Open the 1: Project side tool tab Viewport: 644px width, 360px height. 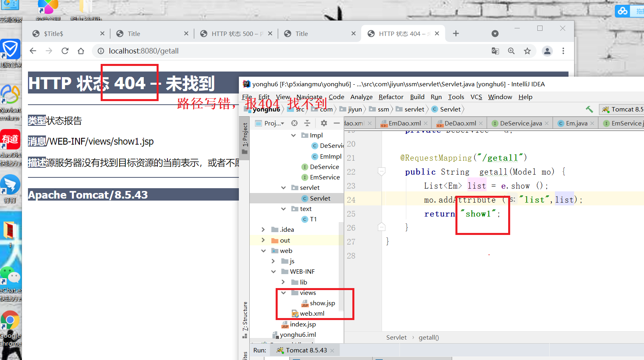tap(244, 138)
